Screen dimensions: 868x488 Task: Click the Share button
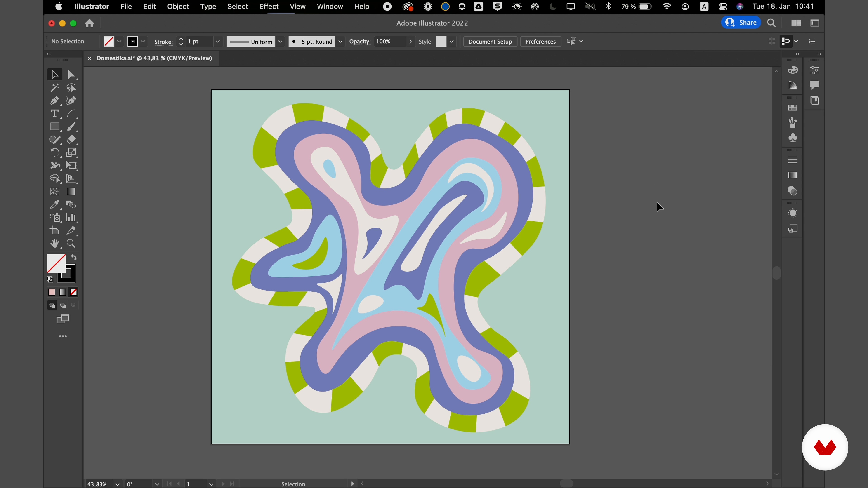[x=741, y=23]
